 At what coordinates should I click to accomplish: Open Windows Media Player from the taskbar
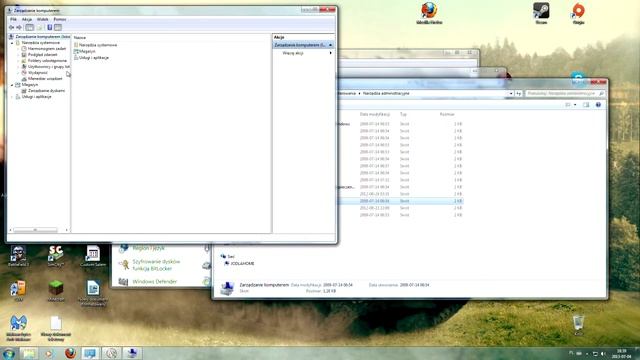[49, 353]
